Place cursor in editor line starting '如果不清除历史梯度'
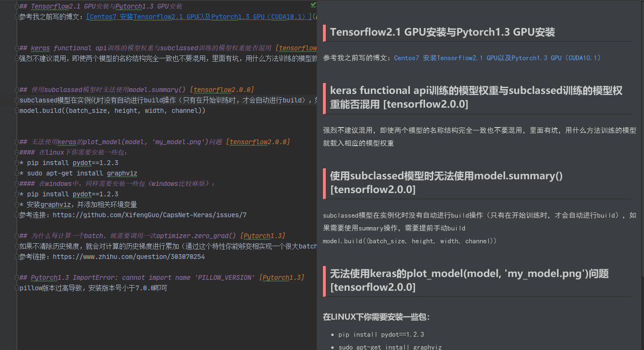Screen dimensions: 644x350 [168, 247]
